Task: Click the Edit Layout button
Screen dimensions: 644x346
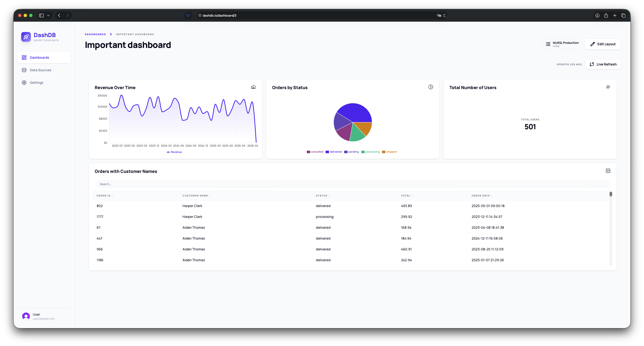Action: click(603, 44)
